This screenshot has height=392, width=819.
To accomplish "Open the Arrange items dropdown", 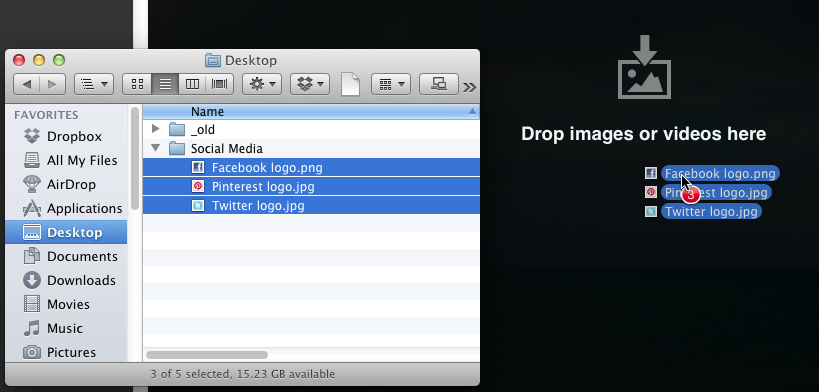I will 391,84.
